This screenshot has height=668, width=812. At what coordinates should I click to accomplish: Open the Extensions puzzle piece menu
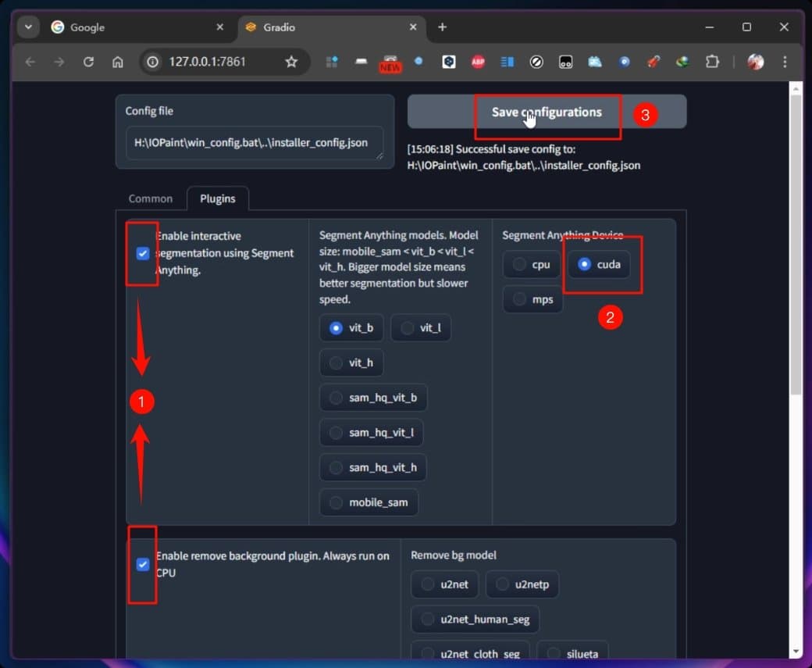(x=712, y=62)
